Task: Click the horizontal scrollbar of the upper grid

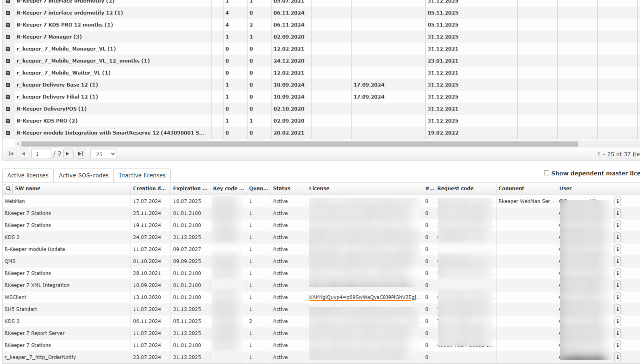Action: click(x=300, y=144)
